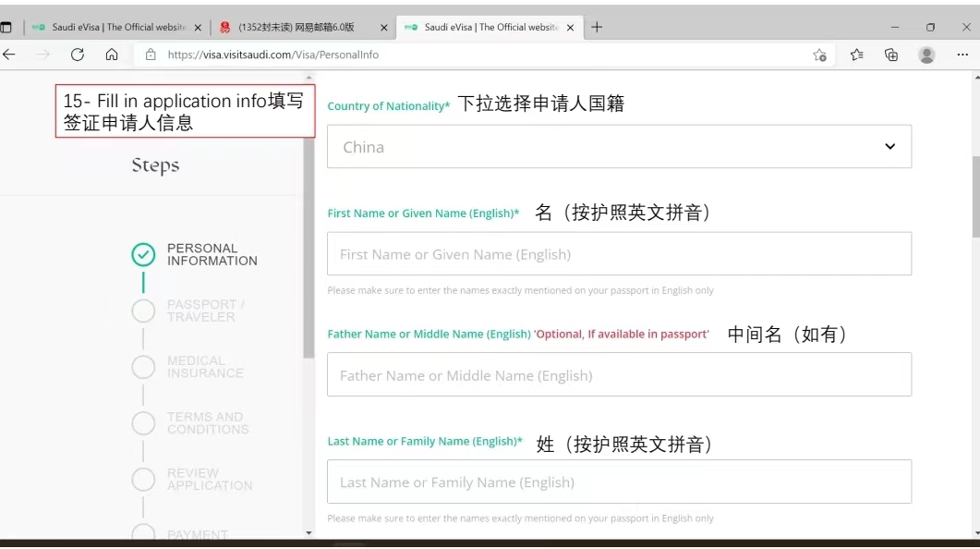Open the Favorites list icon
The width and height of the screenshot is (980, 549).
click(857, 55)
